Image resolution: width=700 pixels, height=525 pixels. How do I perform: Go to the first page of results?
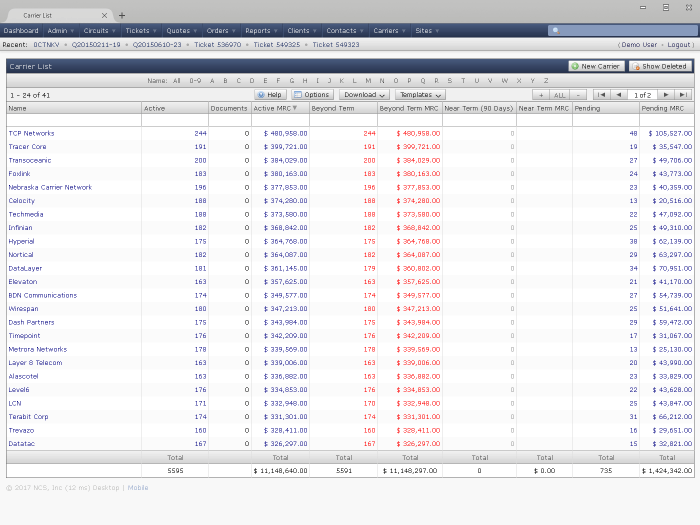pos(601,94)
